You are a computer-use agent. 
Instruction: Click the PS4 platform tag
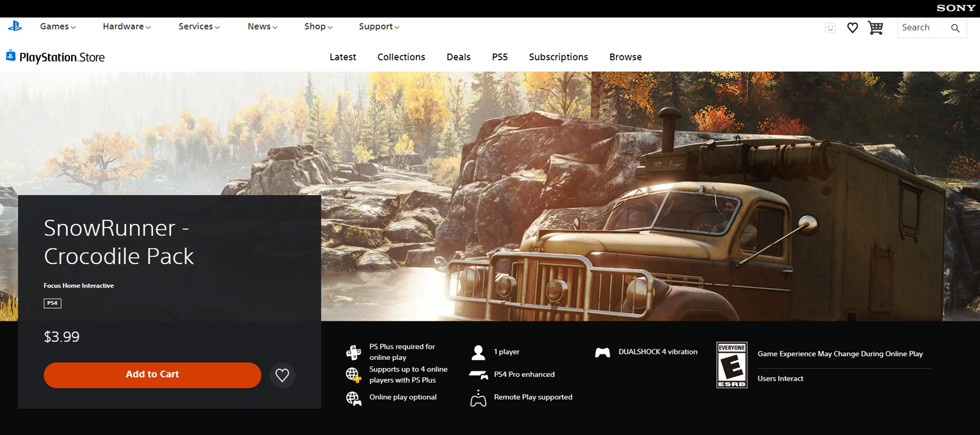click(x=52, y=303)
